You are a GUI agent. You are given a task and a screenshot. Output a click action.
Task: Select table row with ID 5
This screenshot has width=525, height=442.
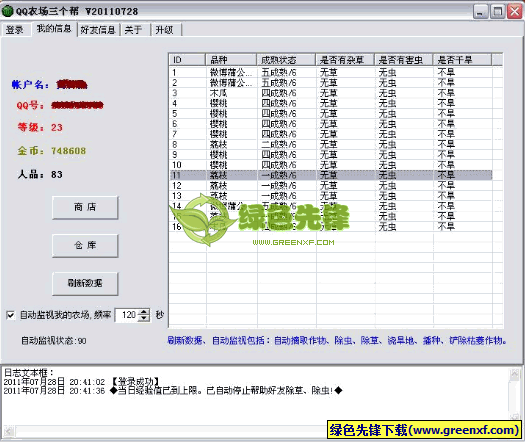click(331, 114)
